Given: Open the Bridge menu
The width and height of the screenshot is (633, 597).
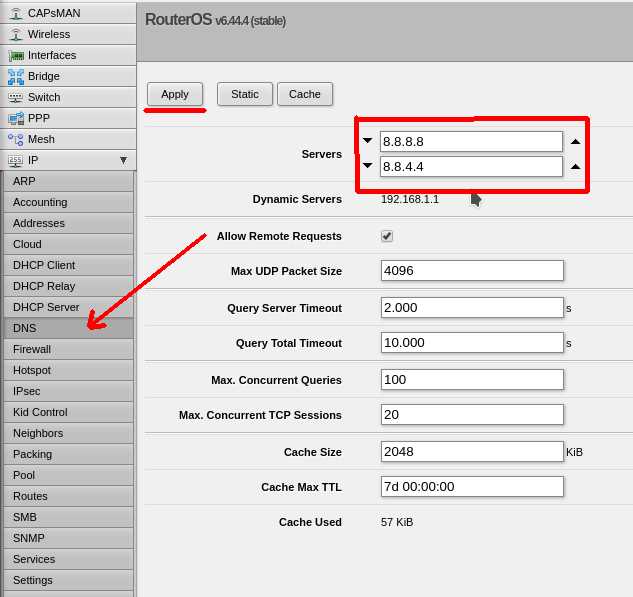Looking at the screenshot, I should point(68,76).
